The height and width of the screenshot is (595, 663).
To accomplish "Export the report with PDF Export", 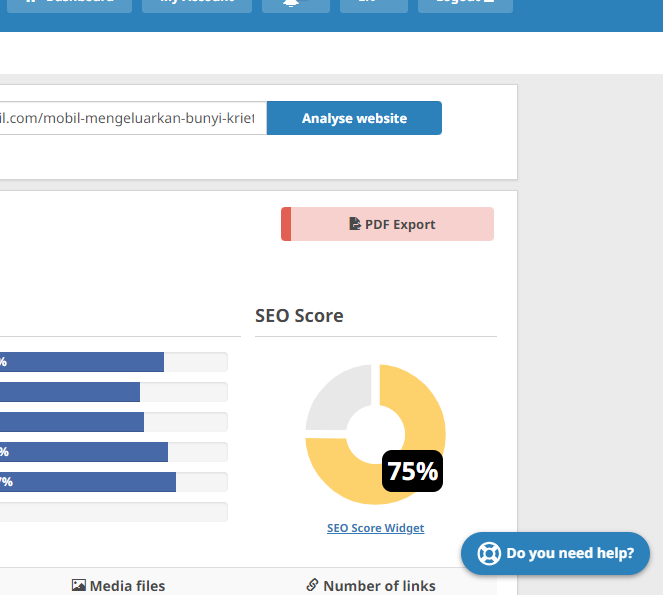I will 387,224.
